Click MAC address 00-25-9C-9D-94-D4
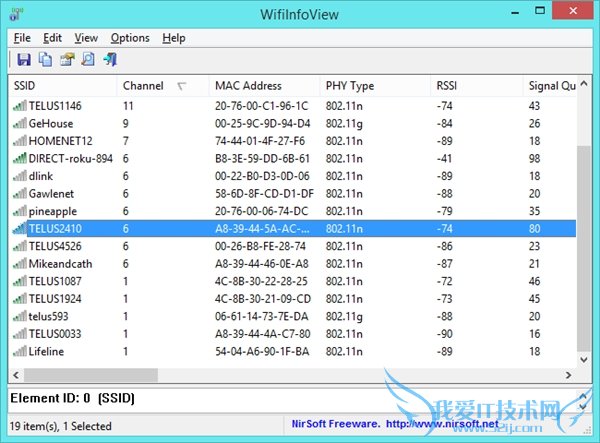600x443 pixels. pos(262,123)
